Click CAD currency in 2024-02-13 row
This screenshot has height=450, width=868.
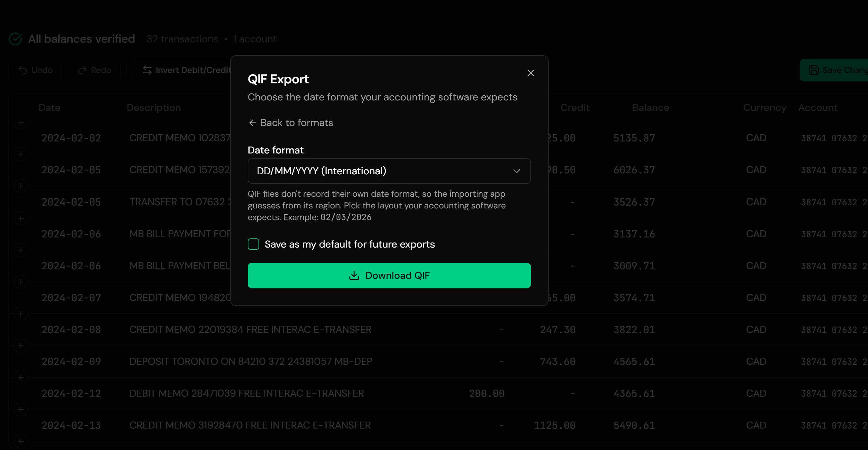[x=756, y=425]
